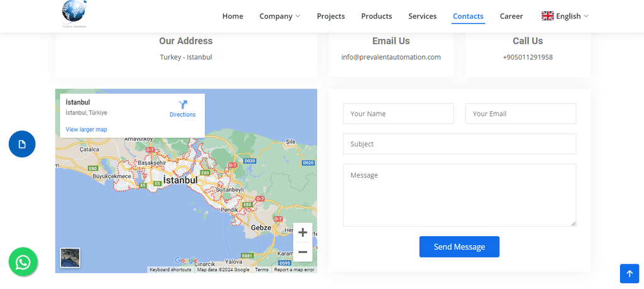
Task: Open the Projects menu item
Action: (x=331, y=16)
